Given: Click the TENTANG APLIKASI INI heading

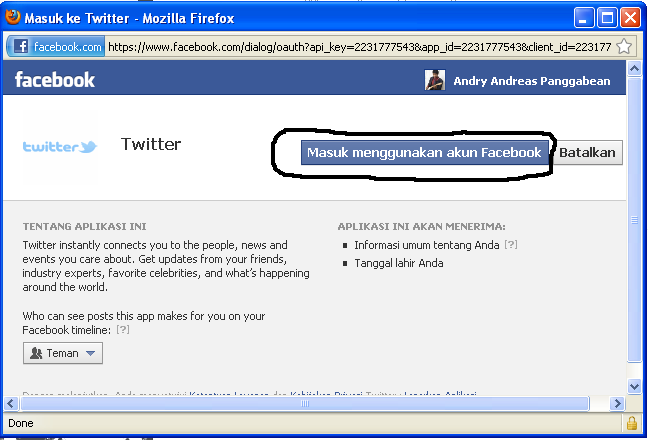Looking at the screenshot, I should (x=84, y=226).
